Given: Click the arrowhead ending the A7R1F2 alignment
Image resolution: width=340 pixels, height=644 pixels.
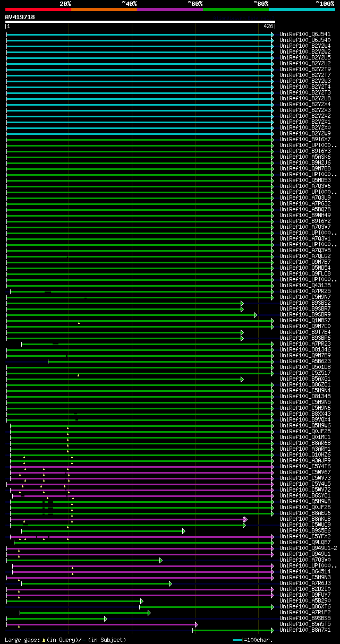Looking at the screenshot, I should [149, 612].
